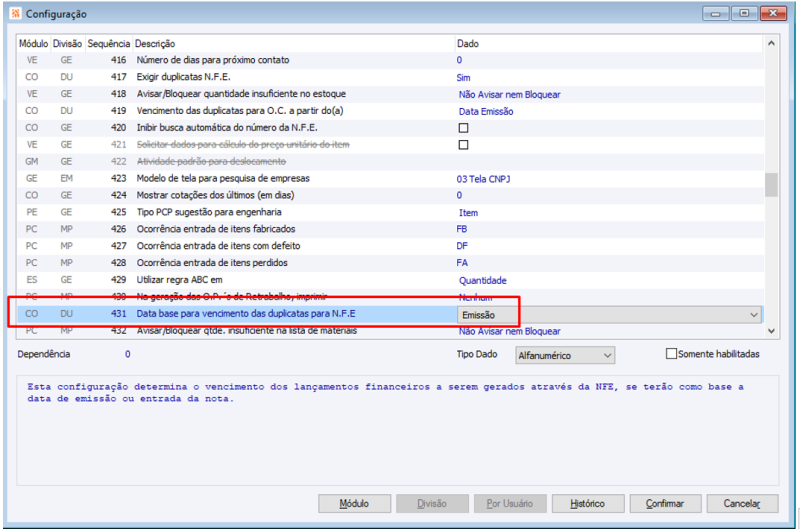800x529 pixels.
Task: Click the 03 Tela CNPJ value
Action: click(483, 179)
